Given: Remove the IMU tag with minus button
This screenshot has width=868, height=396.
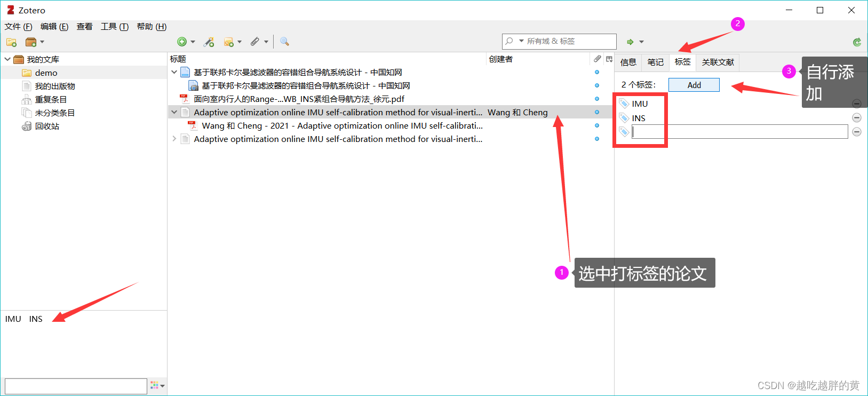Looking at the screenshot, I should [x=857, y=104].
